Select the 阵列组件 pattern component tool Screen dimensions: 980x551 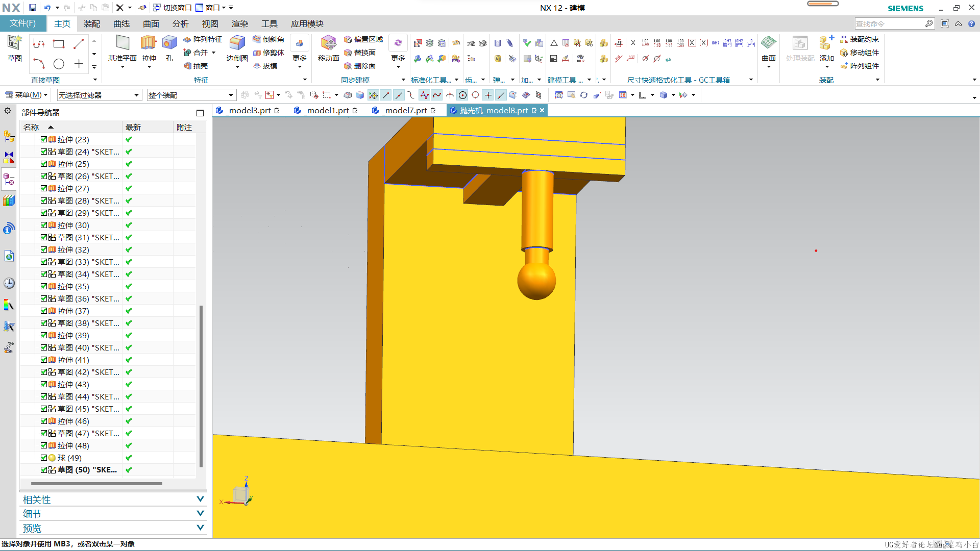coord(860,66)
